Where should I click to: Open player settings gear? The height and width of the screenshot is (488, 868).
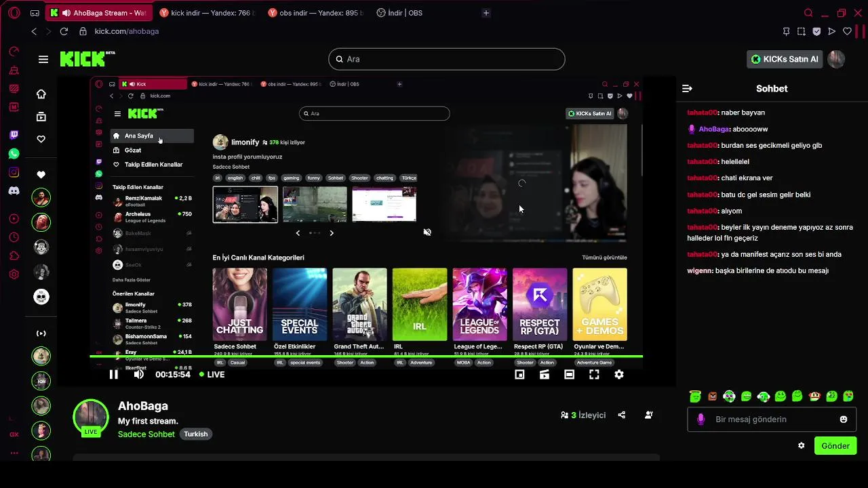pyautogui.click(x=619, y=374)
